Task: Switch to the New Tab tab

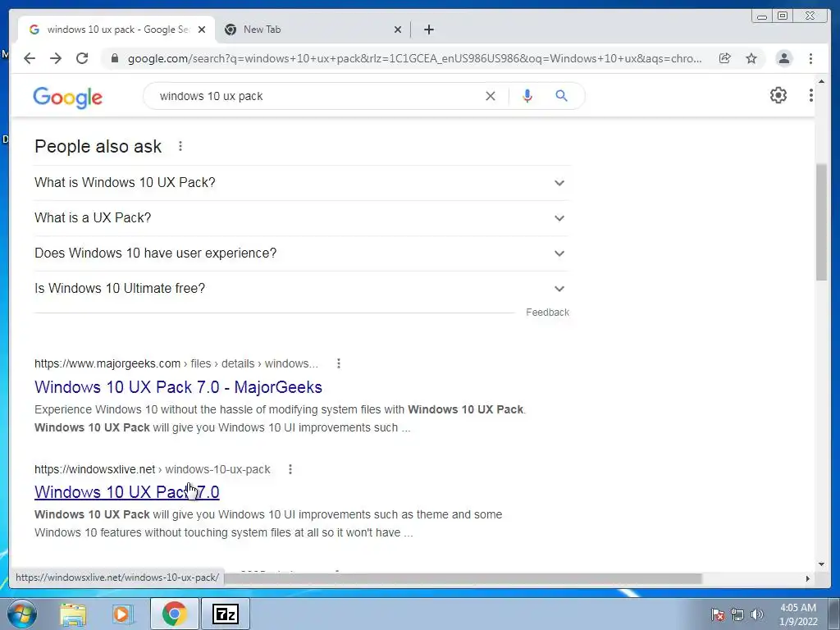Action: pos(313,30)
